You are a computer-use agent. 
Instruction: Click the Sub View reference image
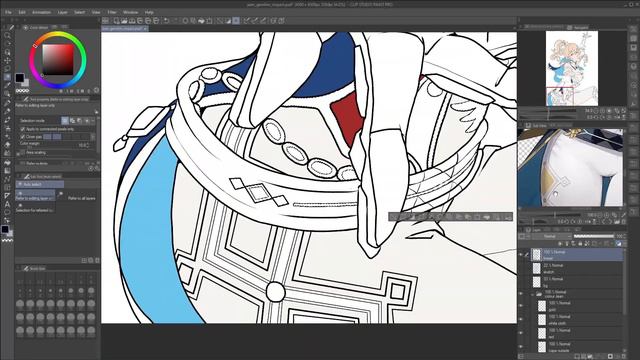570,167
